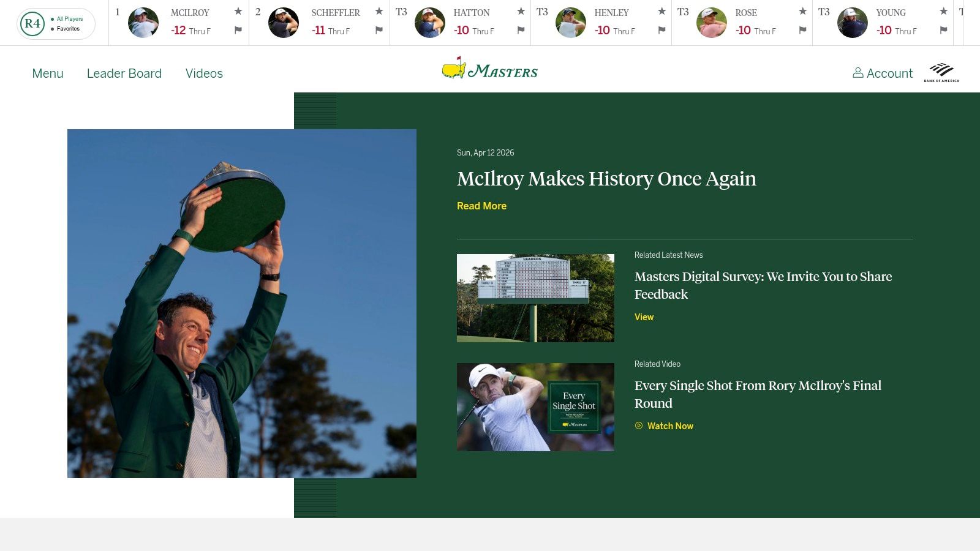Go to the Leader Board
Screen dimensions: 980x551
124,73
